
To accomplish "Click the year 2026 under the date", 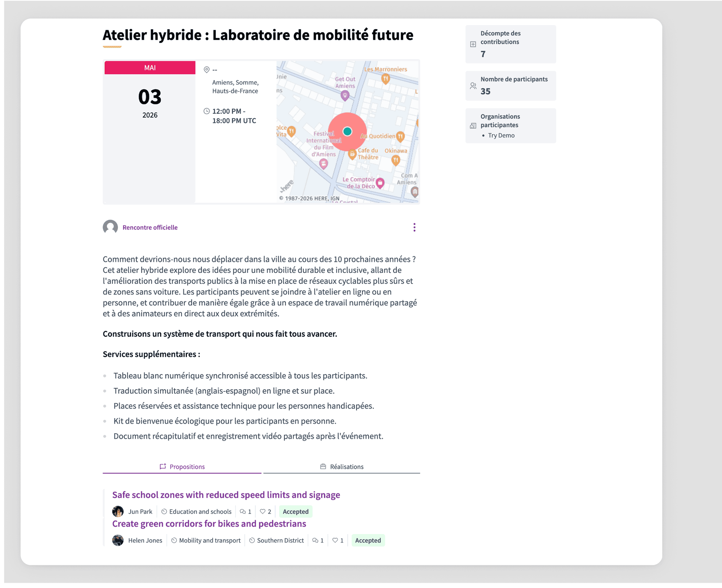I will [150, 115].
